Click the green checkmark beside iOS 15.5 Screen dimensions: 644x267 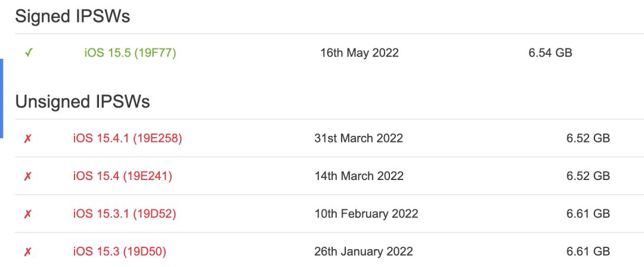click(x=29, y=53)
